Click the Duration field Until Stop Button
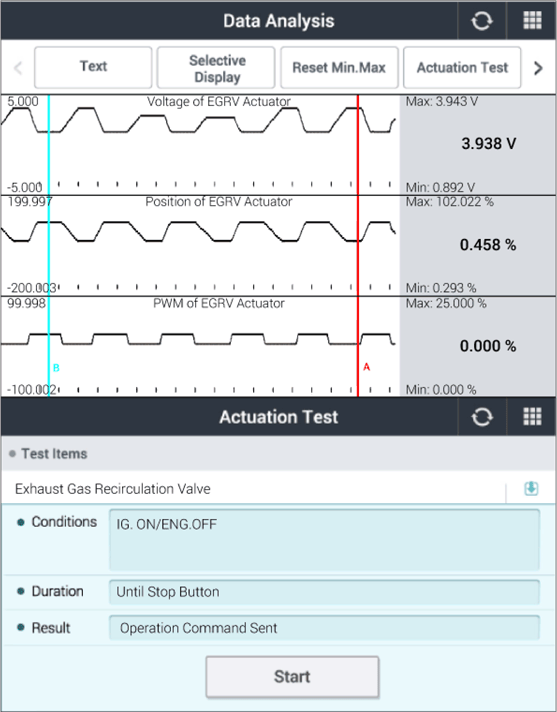This screenshot has width=557, height=712. 324,592
